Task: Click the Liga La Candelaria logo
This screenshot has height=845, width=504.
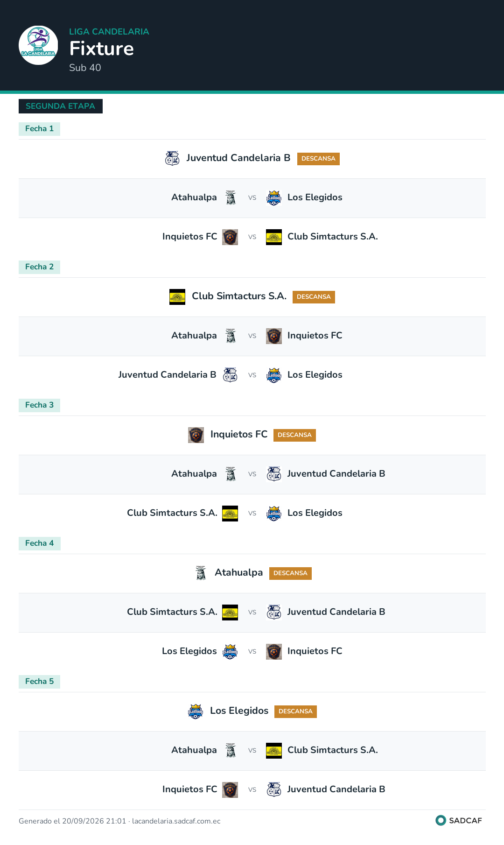Action: click(38, 45)
